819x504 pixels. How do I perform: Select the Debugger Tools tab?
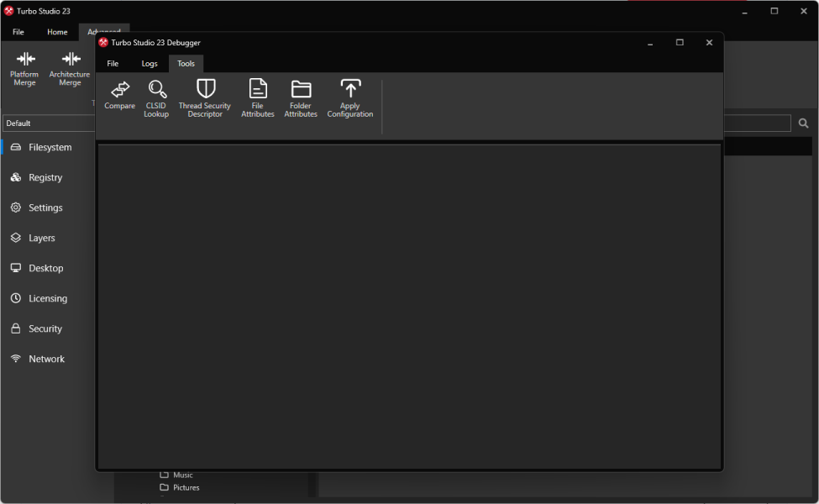[186, 64]
